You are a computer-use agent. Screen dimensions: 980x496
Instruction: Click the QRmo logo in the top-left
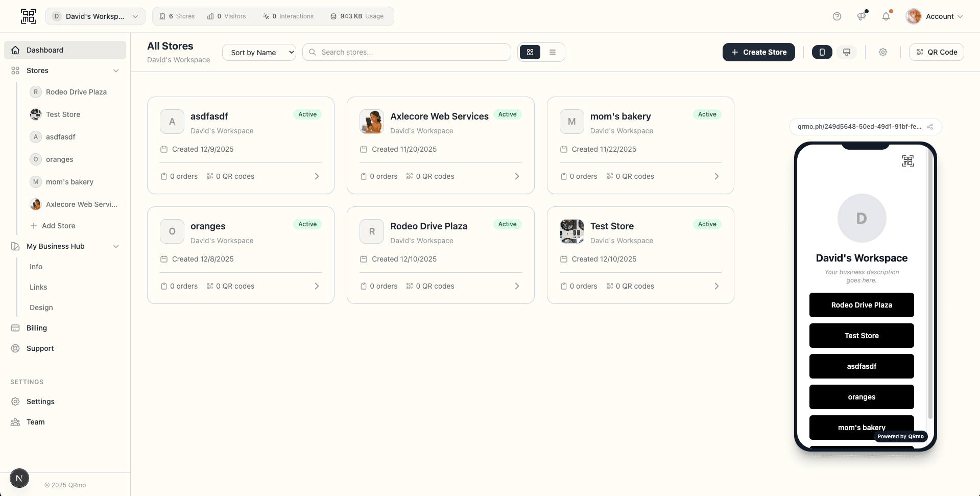click(29, 16)
